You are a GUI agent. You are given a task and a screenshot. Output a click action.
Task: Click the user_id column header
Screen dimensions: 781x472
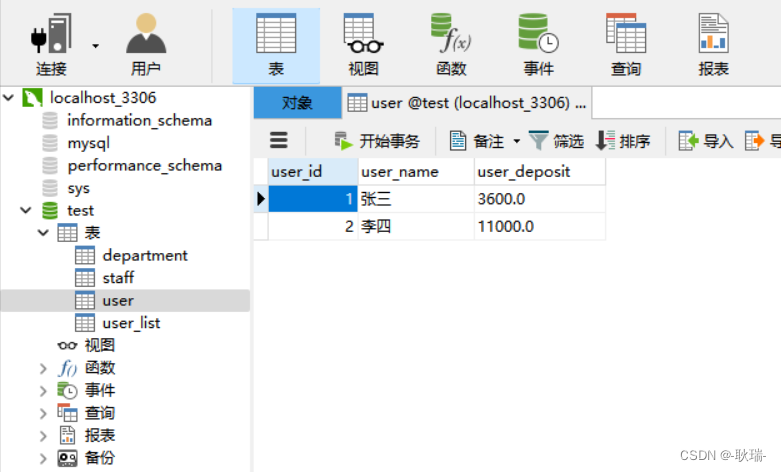point(313,172)
